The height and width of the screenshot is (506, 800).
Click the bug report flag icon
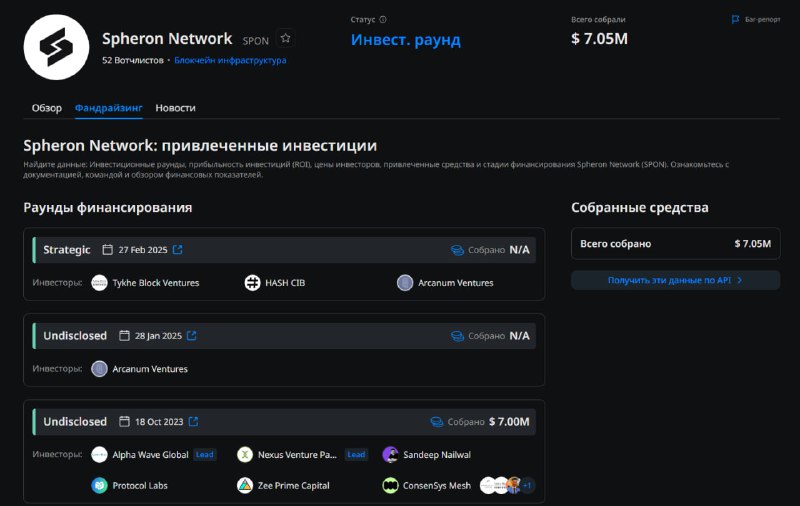pos(735,19)
